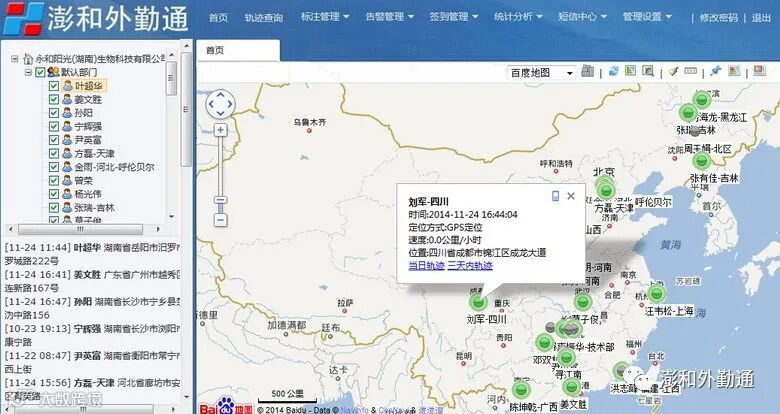Open the 短信中心 dropdown menu
The width and height of the screenshot is (780, 414).
point(583,16)
